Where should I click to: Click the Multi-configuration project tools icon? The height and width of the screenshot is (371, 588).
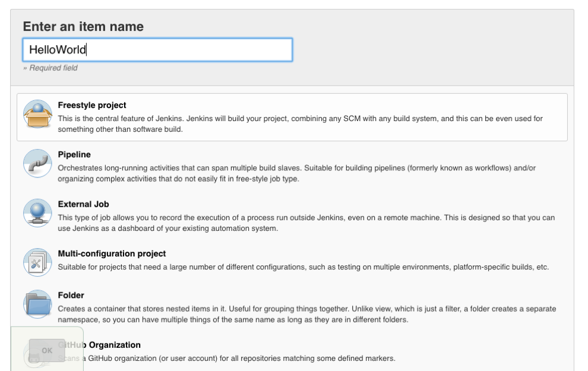(x=37, y=262)
